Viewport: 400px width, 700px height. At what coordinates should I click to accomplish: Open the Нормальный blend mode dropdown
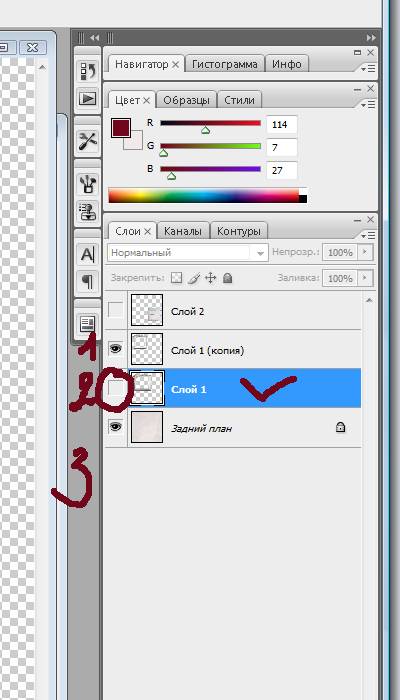click(188, 253)
